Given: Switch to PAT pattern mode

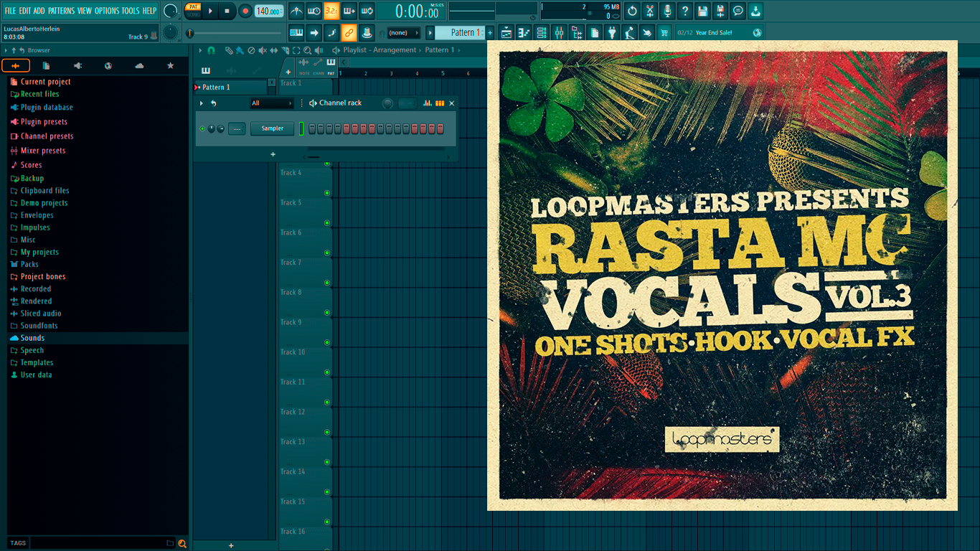Looking at the screenshot, I should 194,7.
